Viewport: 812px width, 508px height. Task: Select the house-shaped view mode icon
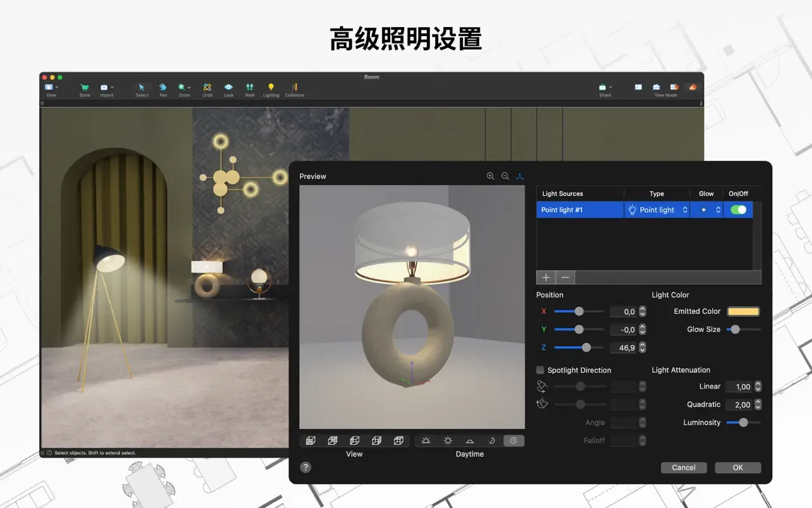click(x=656, y=87)
